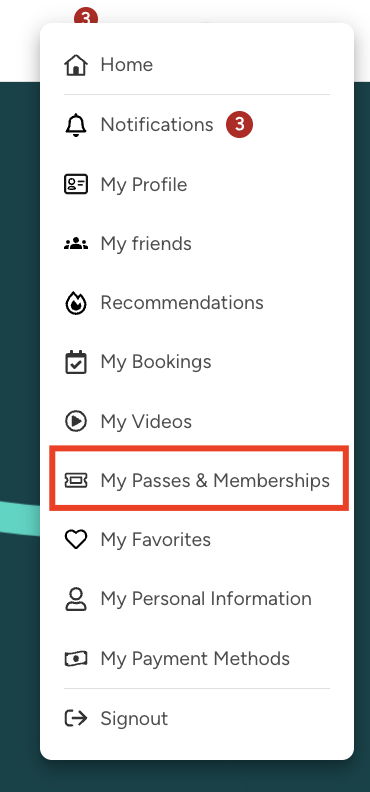Screen dimensions: 370x792
Task: Click the Signout arrow icon
Action: [76, 718]
